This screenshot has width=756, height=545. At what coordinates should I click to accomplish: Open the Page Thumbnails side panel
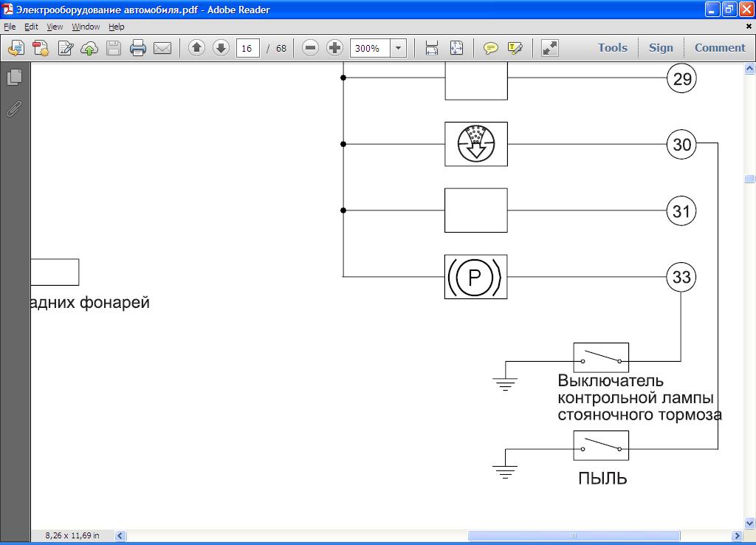pos(15,77)
